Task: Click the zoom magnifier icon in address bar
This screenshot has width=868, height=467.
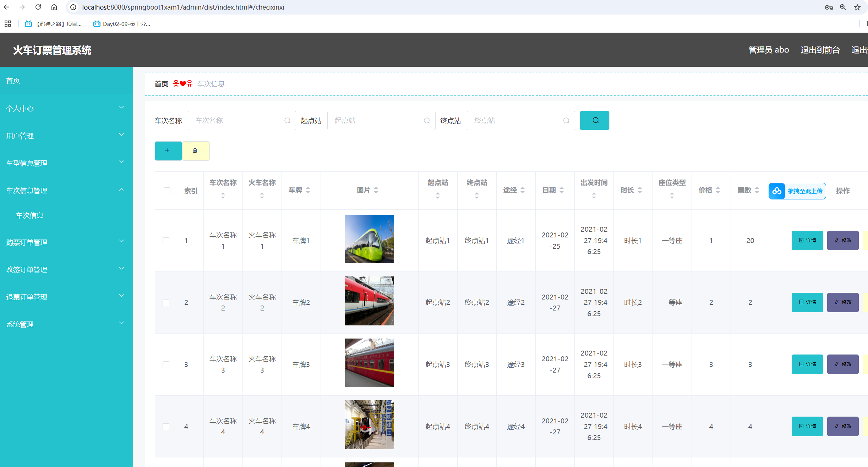Action: 843,7
